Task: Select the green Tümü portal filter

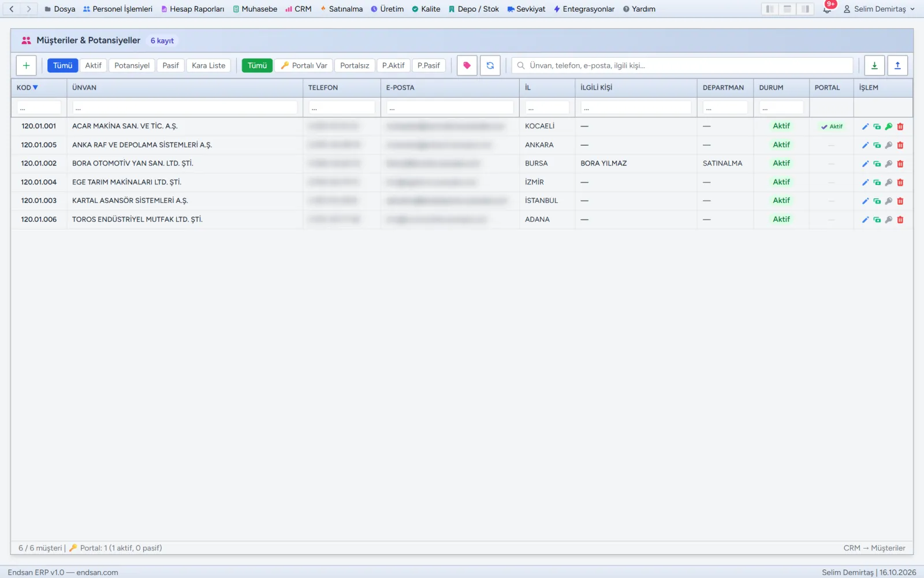Action: coord(257,65)
